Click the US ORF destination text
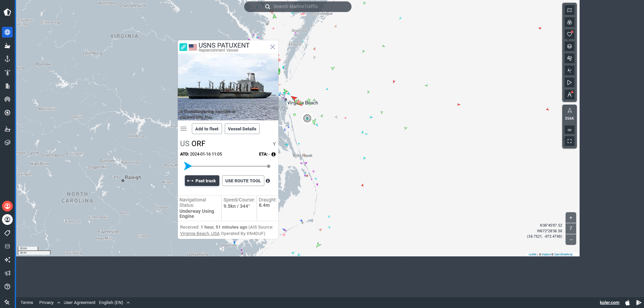644x308 pixels. pyautogui.click(x=193, y=143)
